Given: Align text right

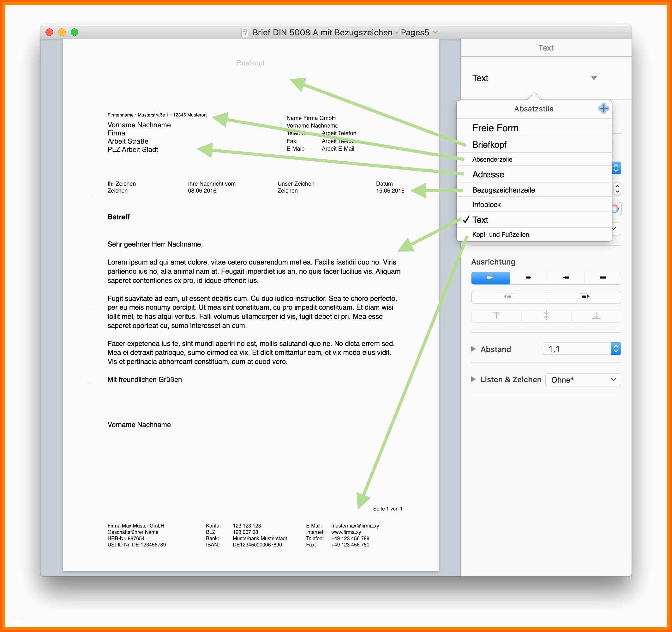Looking at the screenshot, I should 565,278.
